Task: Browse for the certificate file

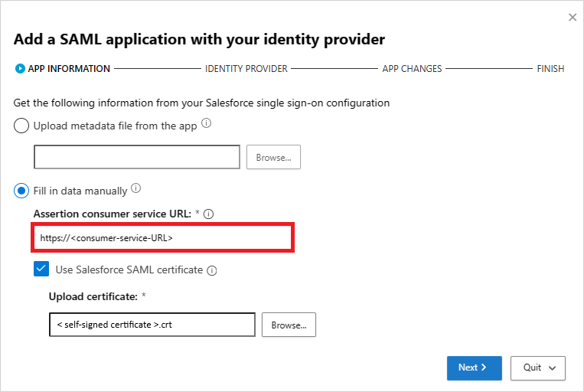Action: coord(289,325)
